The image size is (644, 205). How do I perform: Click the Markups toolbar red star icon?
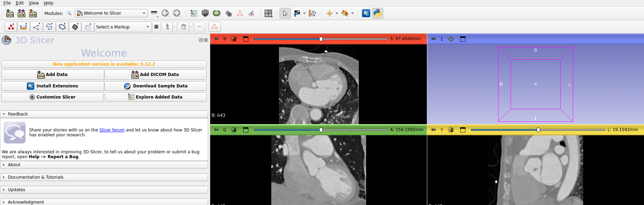click(215, 27)
